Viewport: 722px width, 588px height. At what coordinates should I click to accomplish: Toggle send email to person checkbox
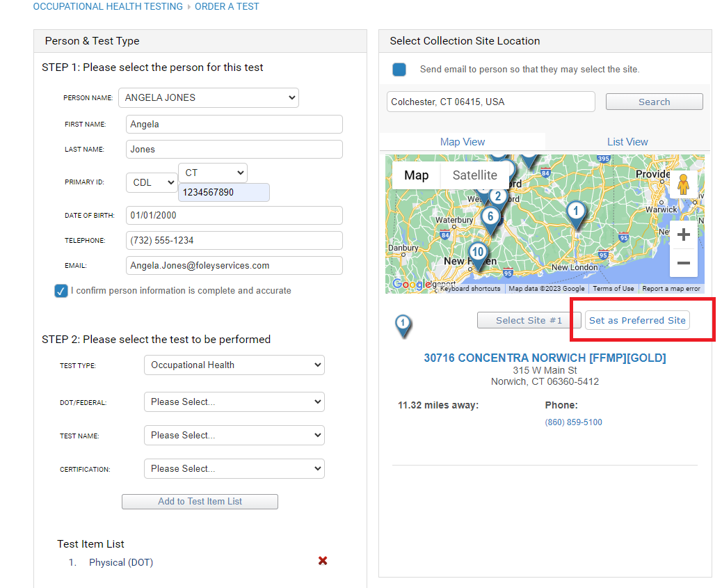pos(399,70)
